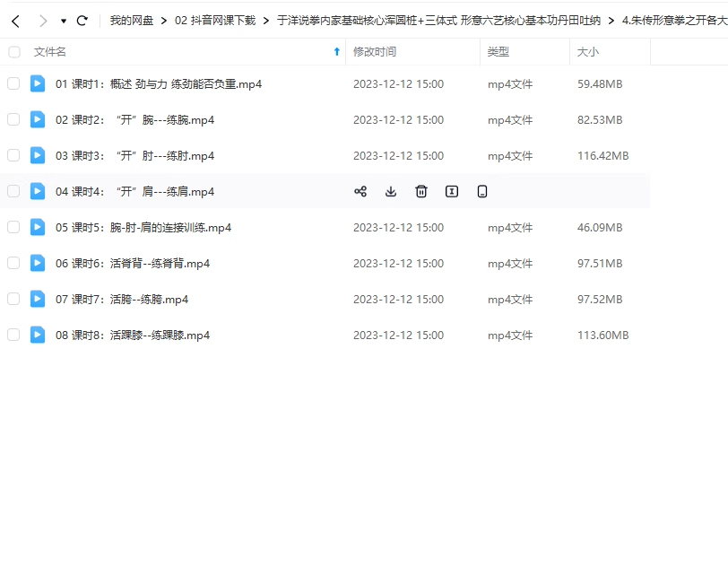Screen dimensions: 728x584
Task: Click the video icon of 06 课时6
Action: click(38, 264)
